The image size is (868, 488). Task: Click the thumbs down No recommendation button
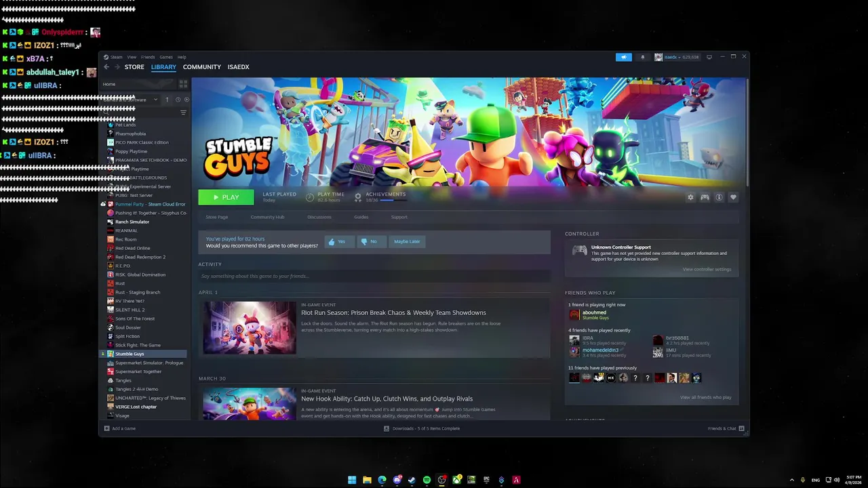(x=370, y=241)
